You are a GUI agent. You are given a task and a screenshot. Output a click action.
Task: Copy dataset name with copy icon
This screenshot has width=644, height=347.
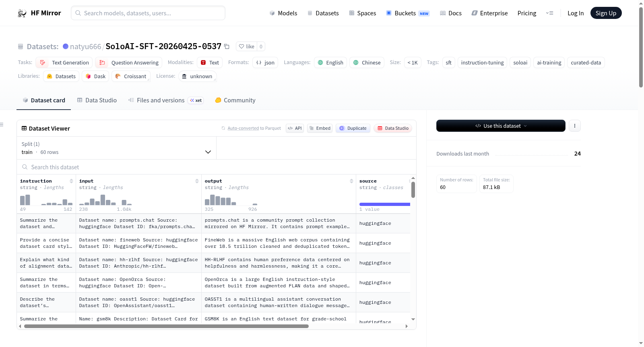pos(227,46)
